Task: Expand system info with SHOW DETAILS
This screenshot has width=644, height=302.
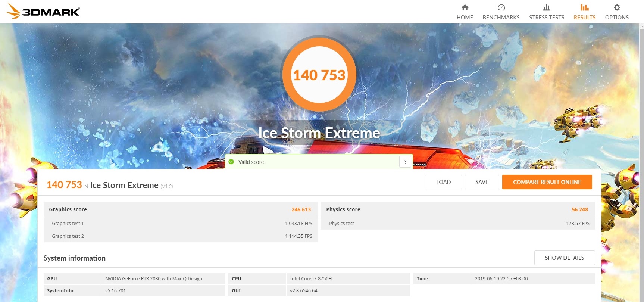Action: pos(564,258)
